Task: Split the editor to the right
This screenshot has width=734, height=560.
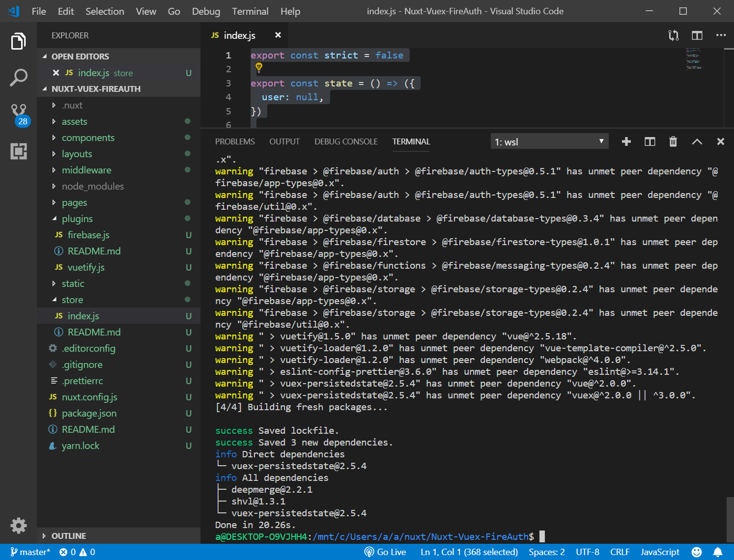Action: pyautogui.click(x=697, y=35)
